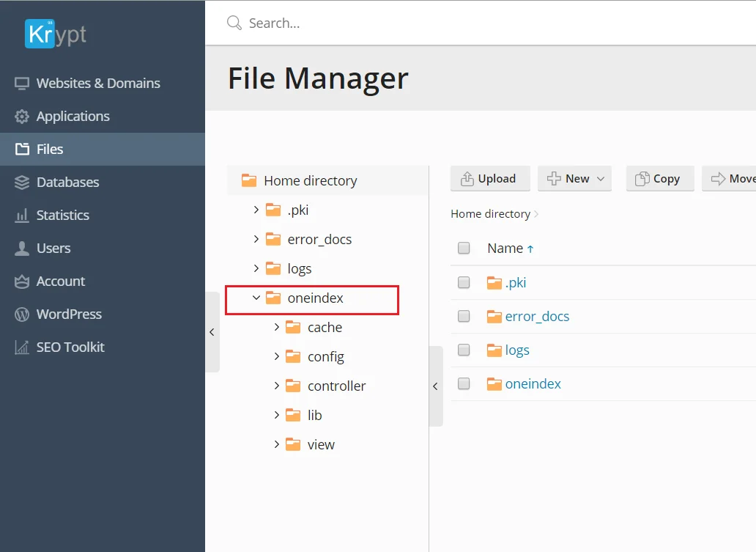Expand the view subfolder
This screenshot has height=552, width=756.
[x=277, y=444]
